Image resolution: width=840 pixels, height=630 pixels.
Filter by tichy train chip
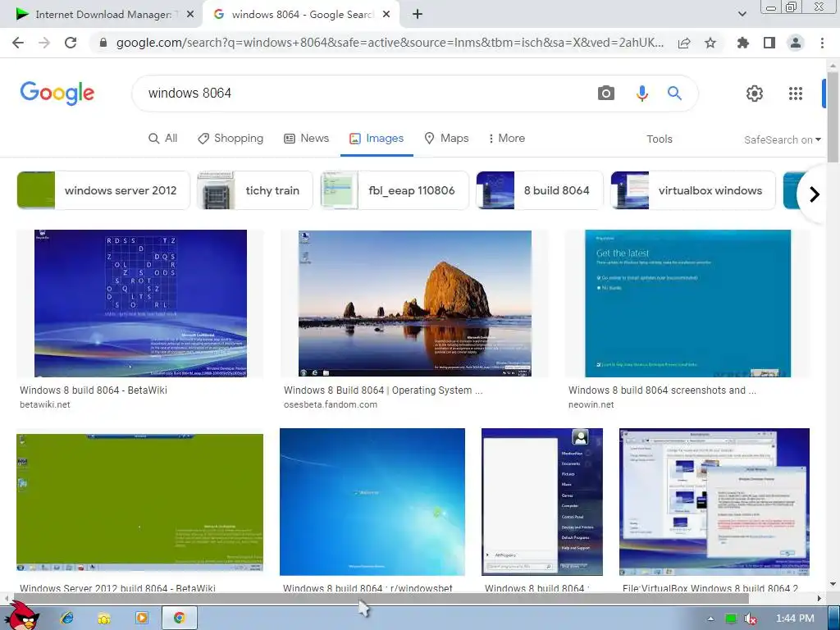coord(254,190)
